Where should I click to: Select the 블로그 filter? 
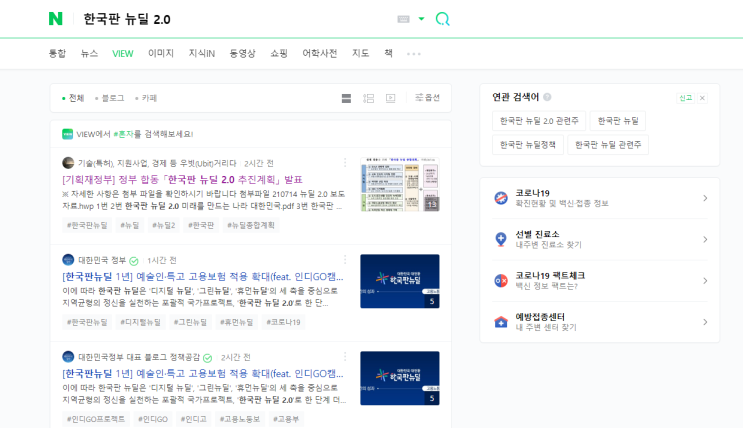109,98
